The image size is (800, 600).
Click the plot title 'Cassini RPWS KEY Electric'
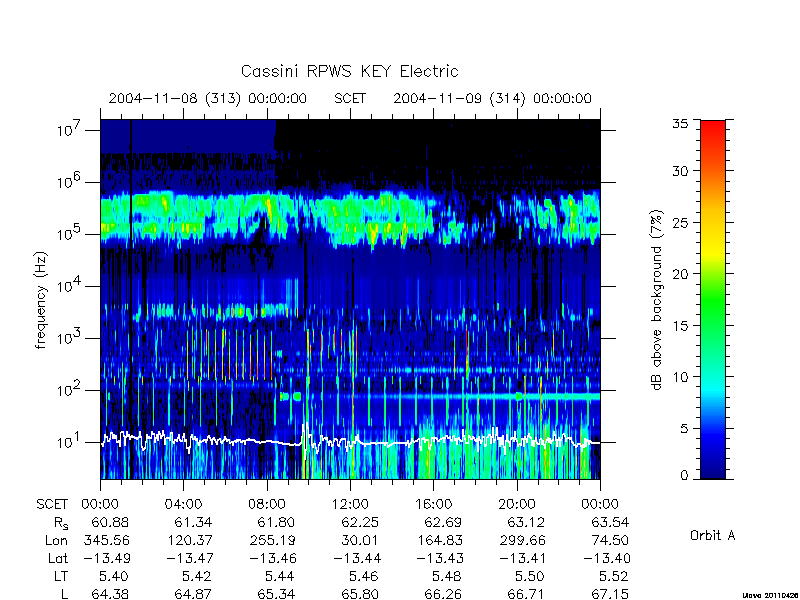(349, 71)
